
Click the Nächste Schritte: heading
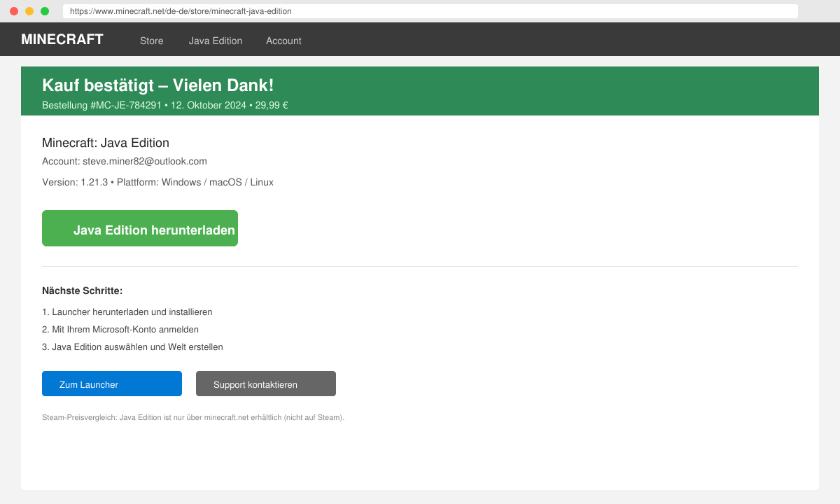83,290
